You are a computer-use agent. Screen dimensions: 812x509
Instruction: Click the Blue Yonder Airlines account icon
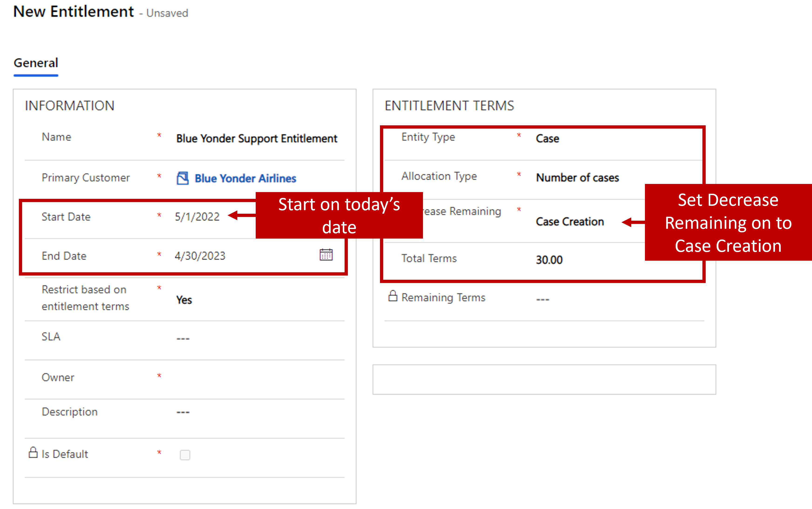(183, 178)
